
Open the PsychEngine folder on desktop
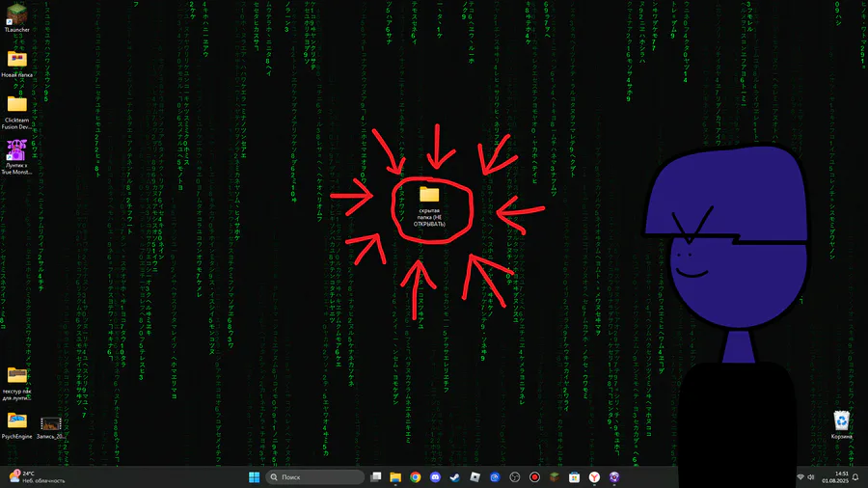click(x=16, y=425)
